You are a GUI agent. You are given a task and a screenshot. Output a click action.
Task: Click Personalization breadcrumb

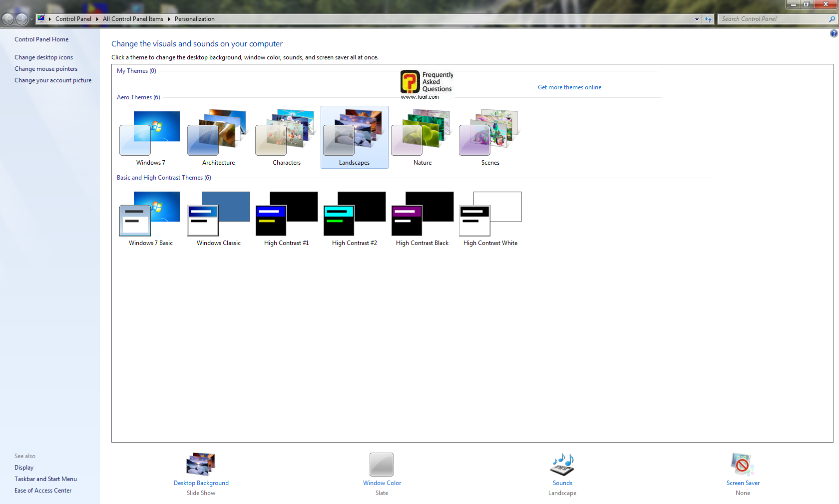[x=195, y=19]
